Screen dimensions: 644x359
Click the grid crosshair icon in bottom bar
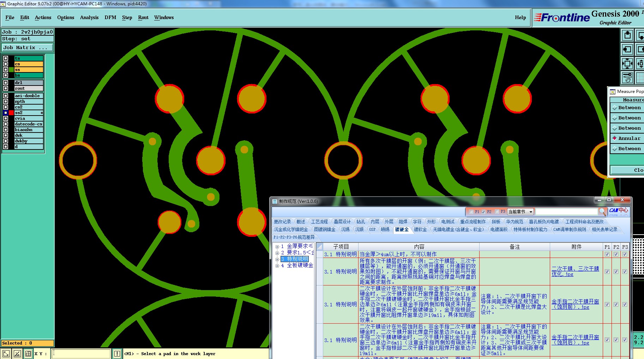[28, 353]
